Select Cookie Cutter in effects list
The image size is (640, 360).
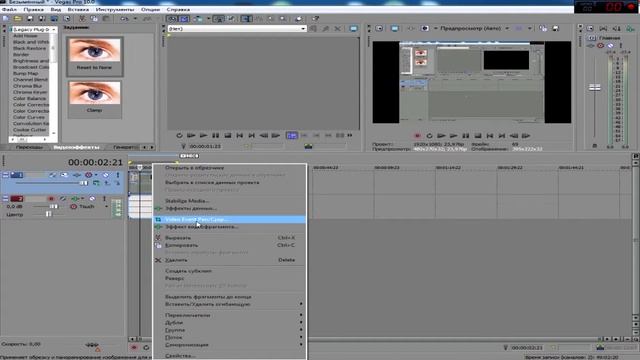(x=29, y=130)
